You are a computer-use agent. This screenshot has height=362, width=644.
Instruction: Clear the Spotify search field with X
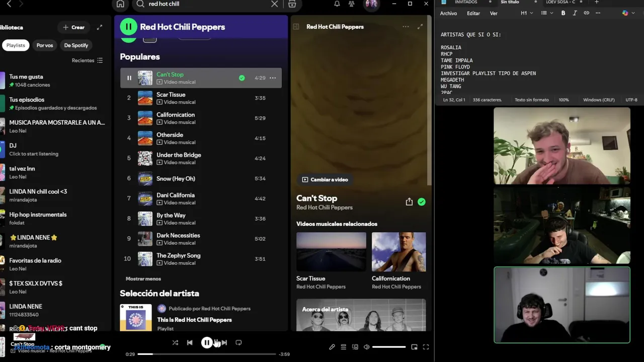[x=274, y=4]
